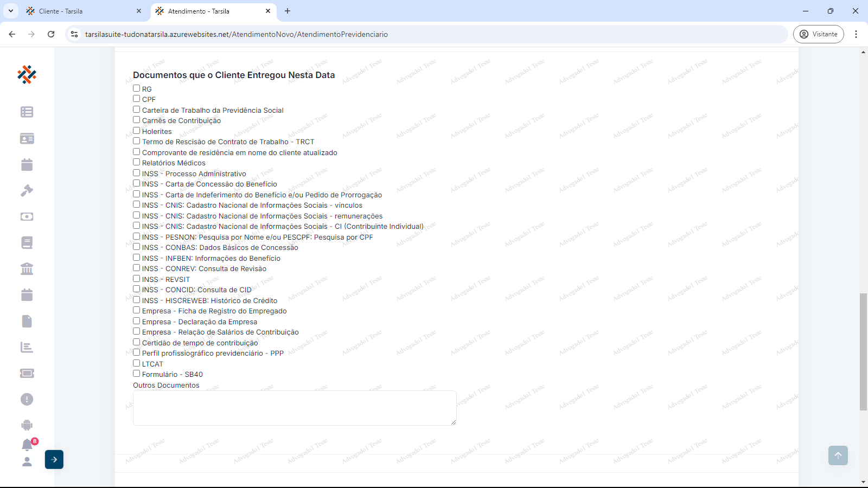The width and height of the screenshot is (868, 488).
Task: Check the RG document checkbox
Action: 137,88
